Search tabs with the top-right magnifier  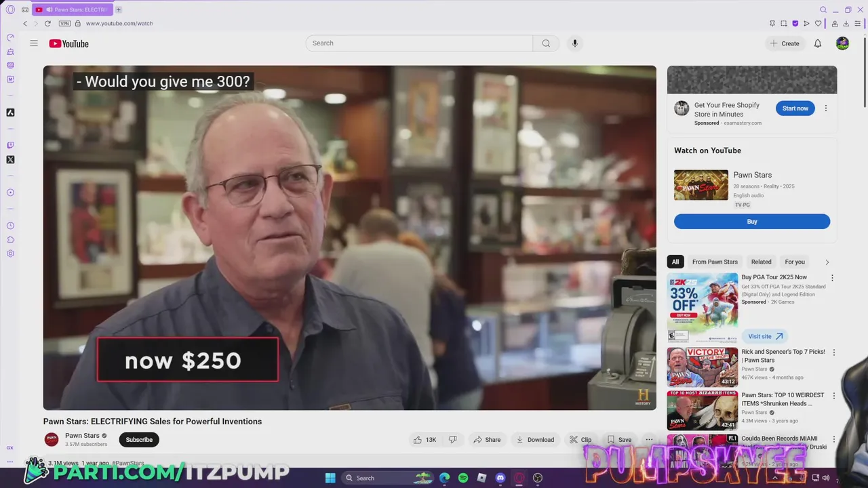823,9
